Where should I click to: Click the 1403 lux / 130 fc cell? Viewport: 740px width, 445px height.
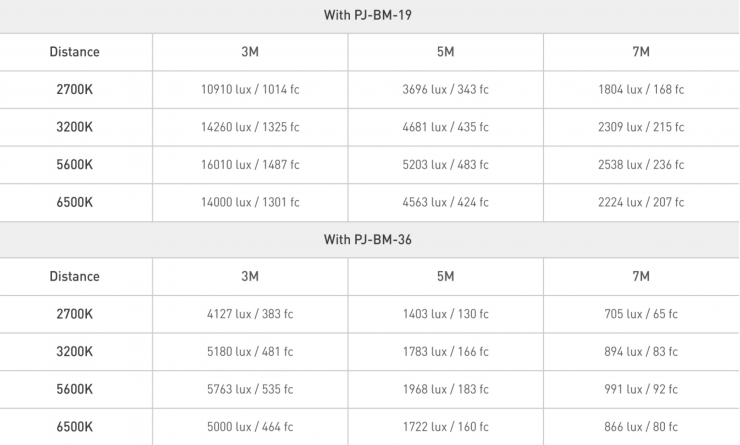(445, 314)
